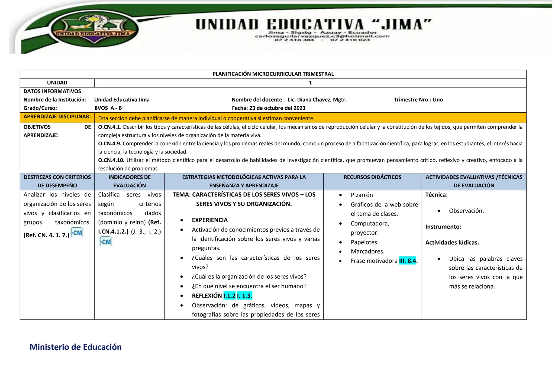Click the PLANIFICACIÓN MICROCURRICULAR TRIMESTRAL title
This screenshot has width=555, height=392.
point(273,74)
